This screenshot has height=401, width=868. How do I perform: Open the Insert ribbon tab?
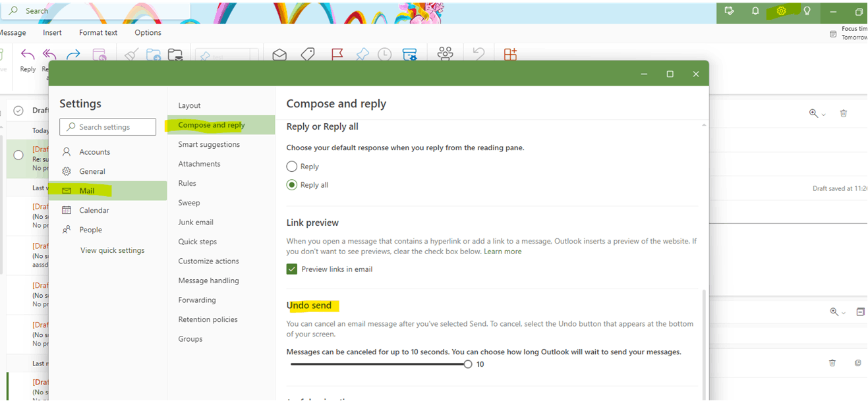tap(52, 32)
